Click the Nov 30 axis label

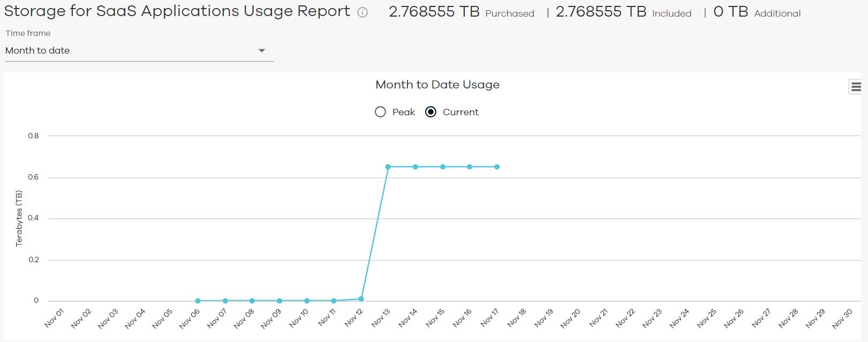pyautogui.click(x=843, y=318)
